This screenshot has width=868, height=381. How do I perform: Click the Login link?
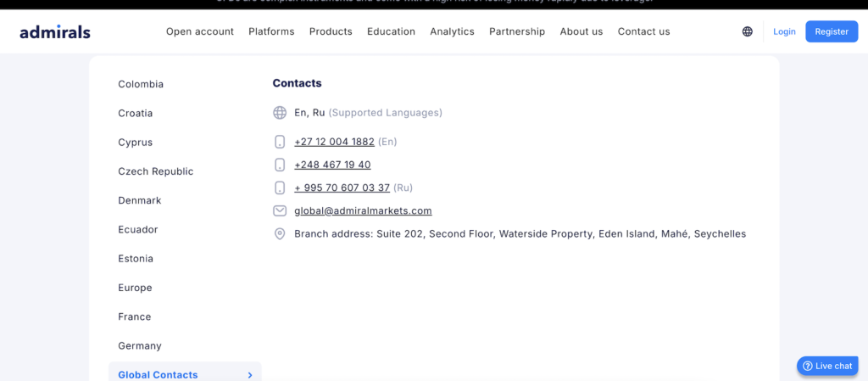(x=784, y=31)
